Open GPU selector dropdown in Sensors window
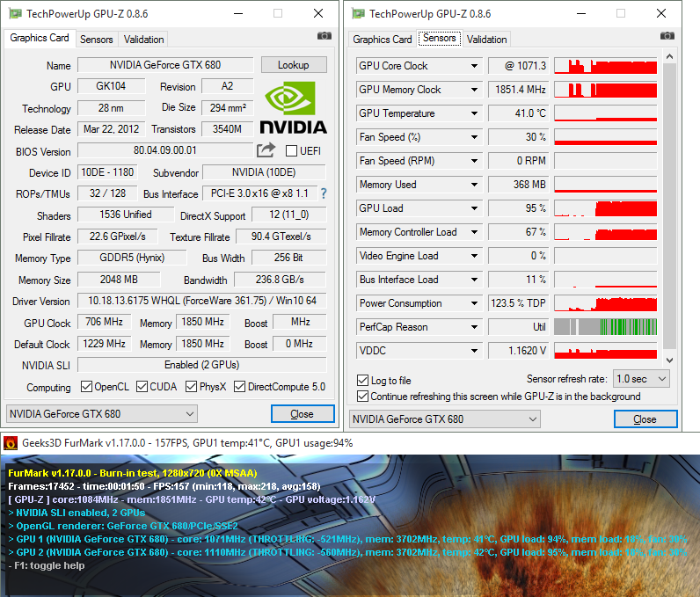This screenshot has width=700, height=597. (445, 419)
